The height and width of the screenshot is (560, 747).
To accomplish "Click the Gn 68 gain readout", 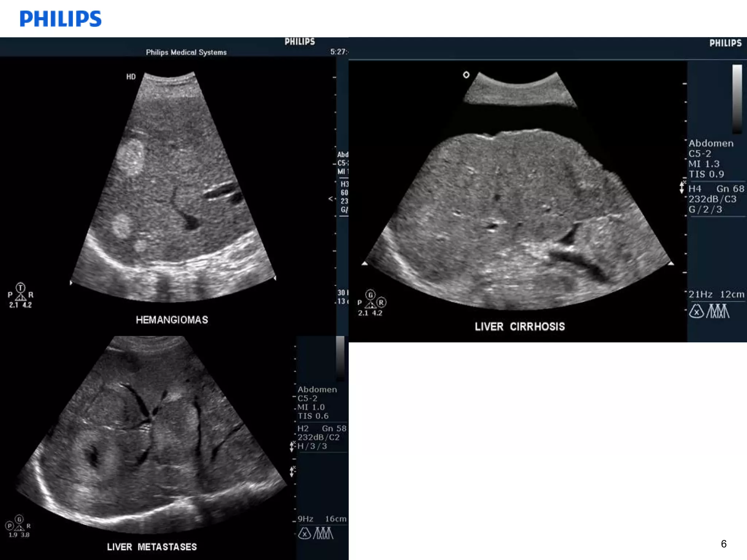I will coord(730,189).
